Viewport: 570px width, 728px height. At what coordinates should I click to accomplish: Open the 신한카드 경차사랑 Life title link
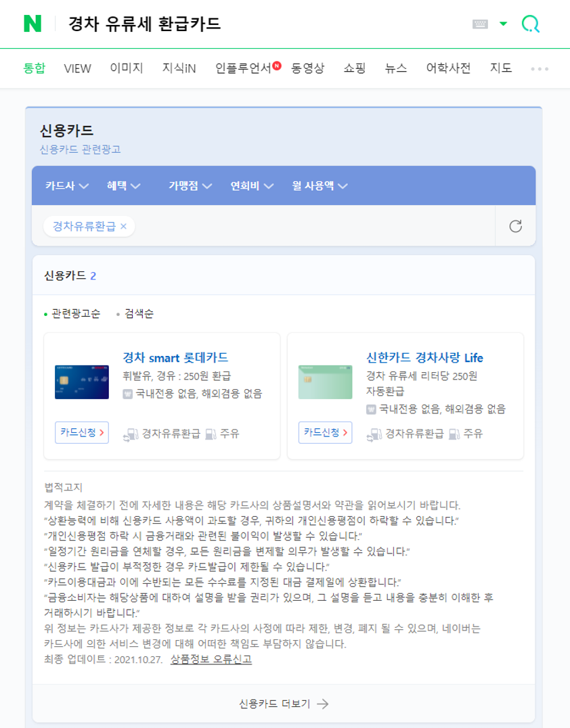424,357
